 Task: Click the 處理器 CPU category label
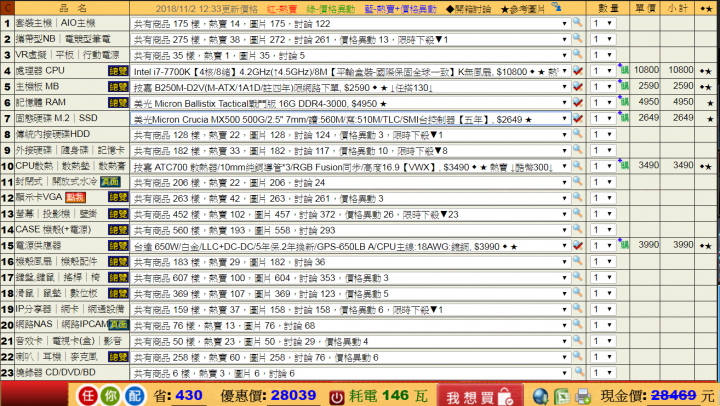click(x=40, y=71)
